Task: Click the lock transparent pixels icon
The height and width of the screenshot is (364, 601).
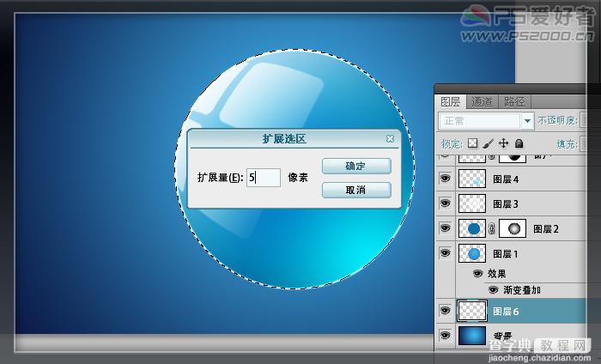Action: [x=473, y=143]
